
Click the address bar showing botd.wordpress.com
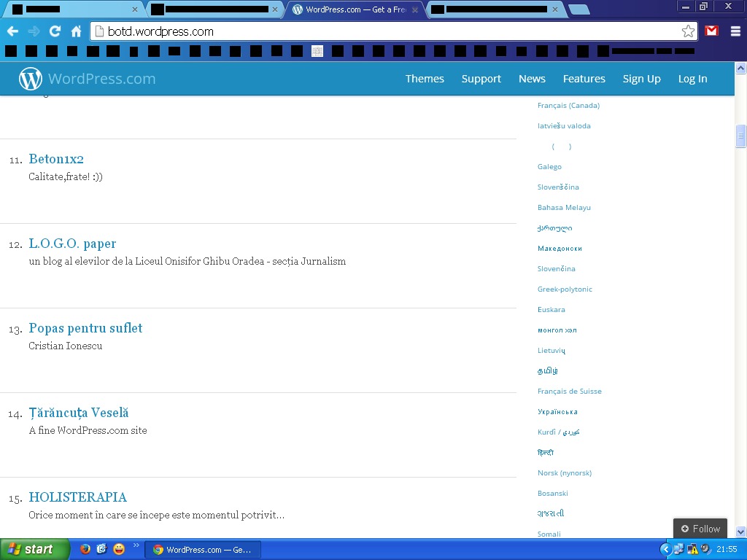[x=387, y=31]
